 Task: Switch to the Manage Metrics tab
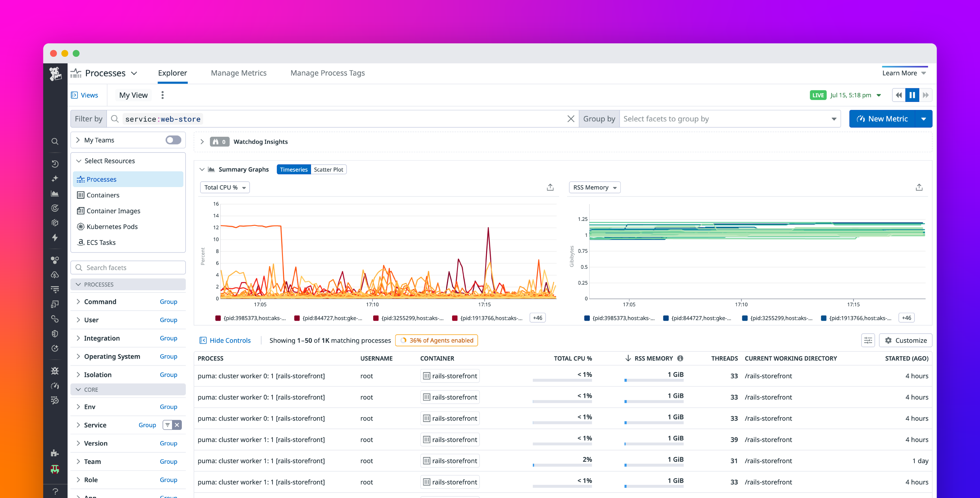tap(239, 73)
